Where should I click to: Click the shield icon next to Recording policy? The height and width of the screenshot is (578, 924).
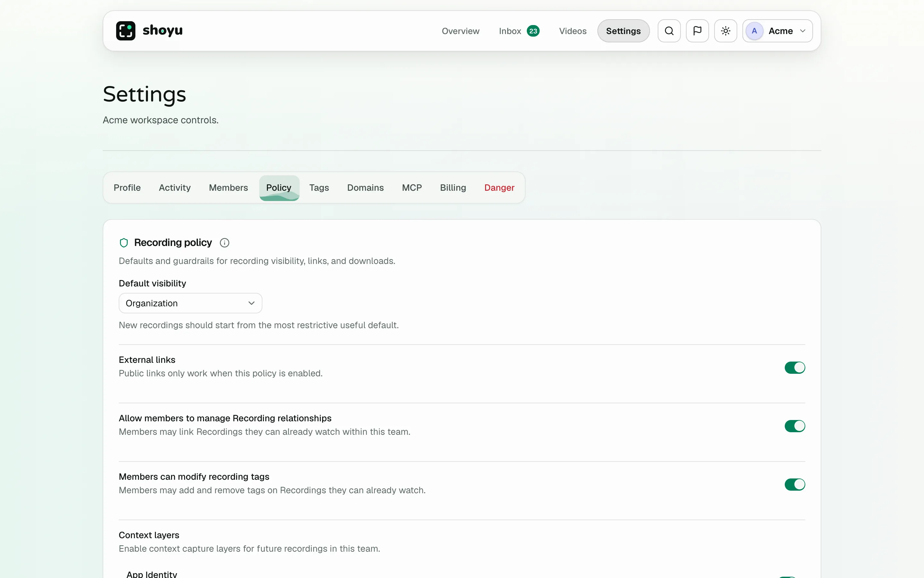click(124, 243)
